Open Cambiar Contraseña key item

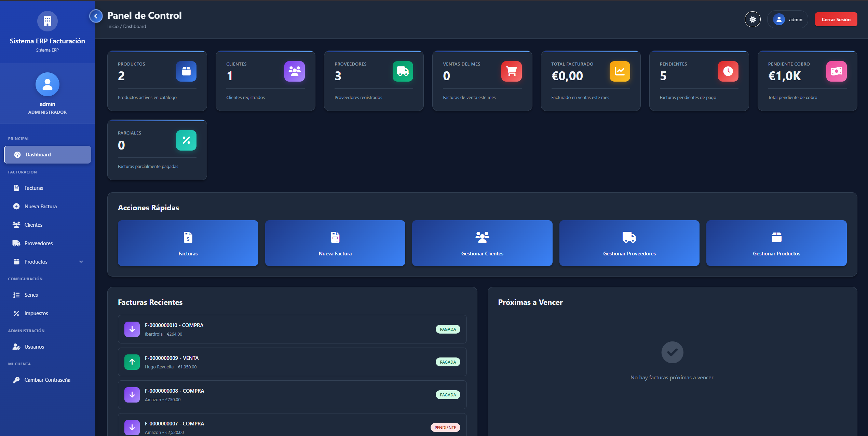coord(47,380)
